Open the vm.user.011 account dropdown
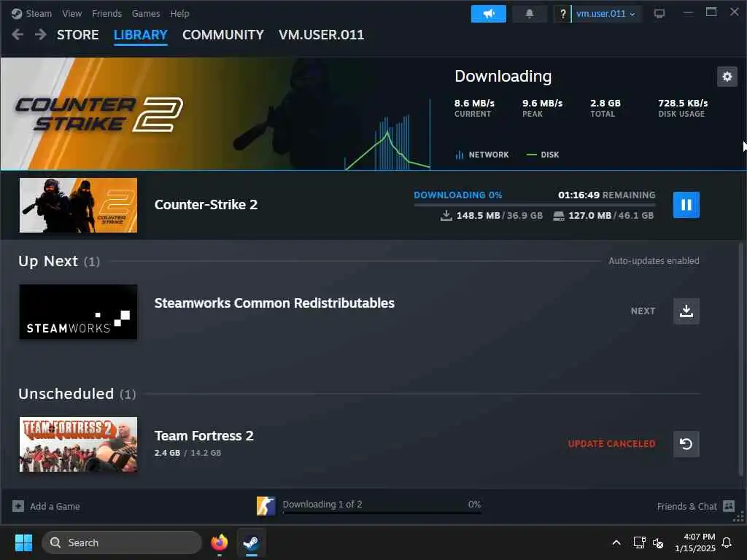Viewport: 747px width, 560px height. coord(605,14)
